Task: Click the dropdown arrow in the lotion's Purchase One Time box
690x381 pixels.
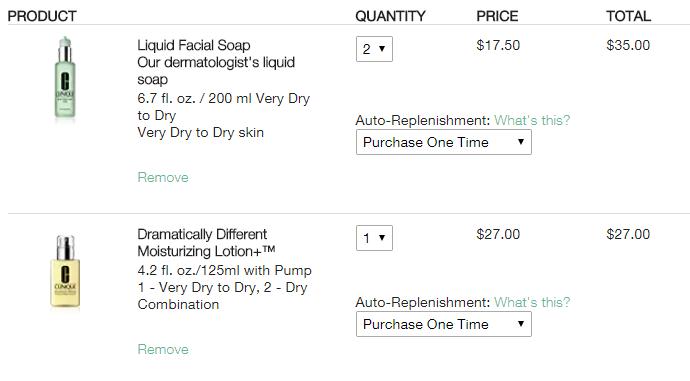Action: tap(521, 324)
